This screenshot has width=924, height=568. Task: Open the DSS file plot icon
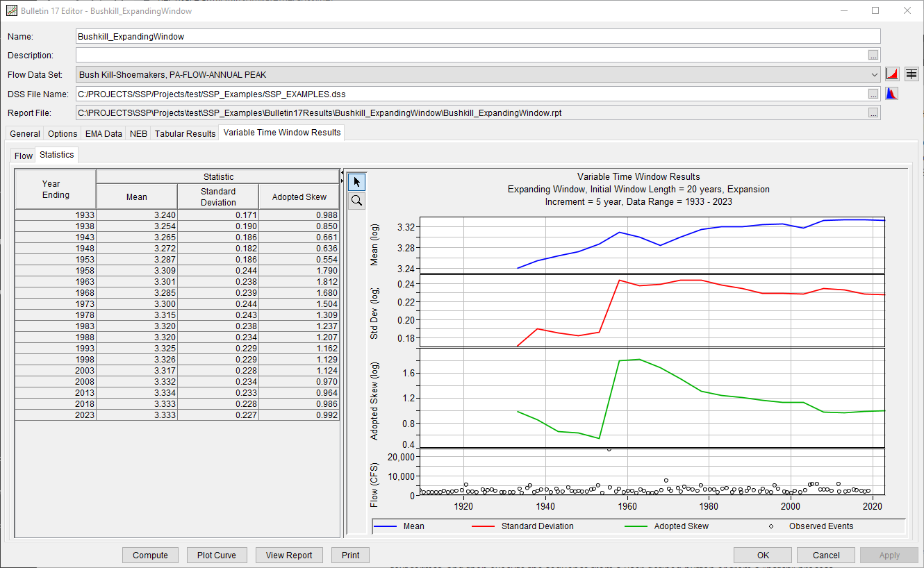click(x=891, y=94)
